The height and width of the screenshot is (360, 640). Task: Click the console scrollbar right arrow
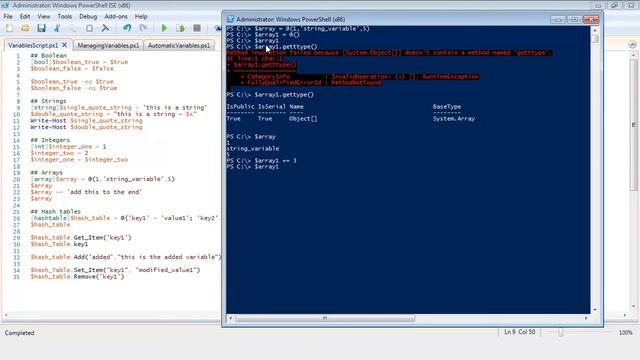[x=586, y=318]
